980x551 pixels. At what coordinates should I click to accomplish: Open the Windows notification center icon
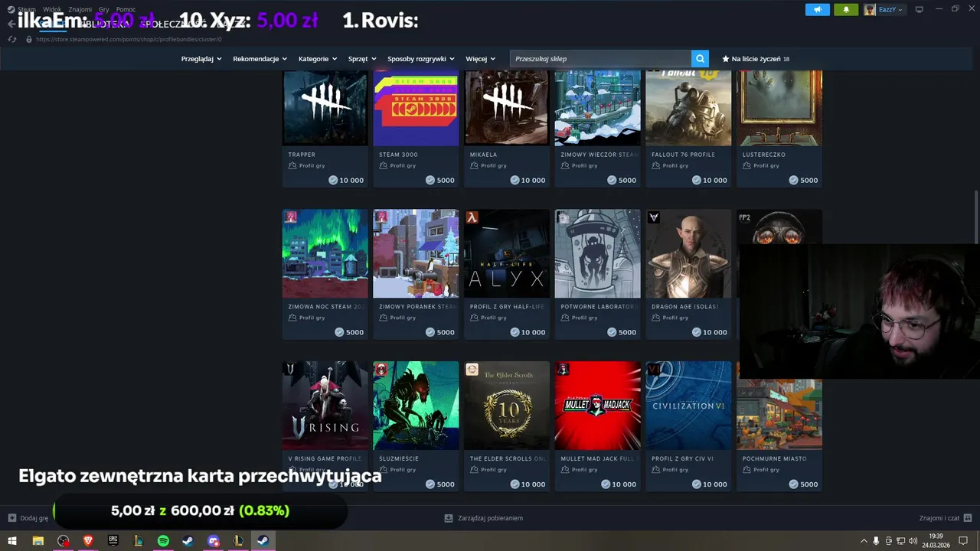[963, 540]
